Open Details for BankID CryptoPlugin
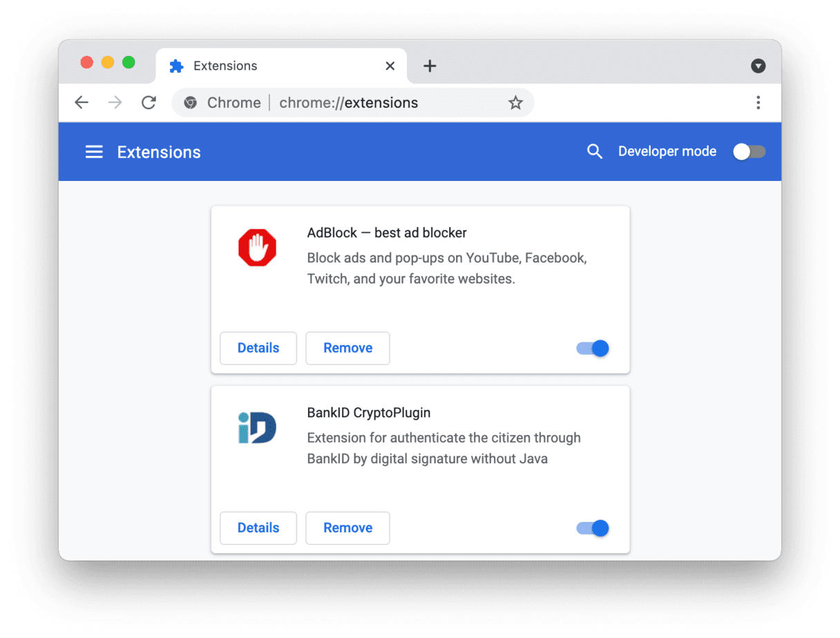The image size is (840, 638). point(258,528)
